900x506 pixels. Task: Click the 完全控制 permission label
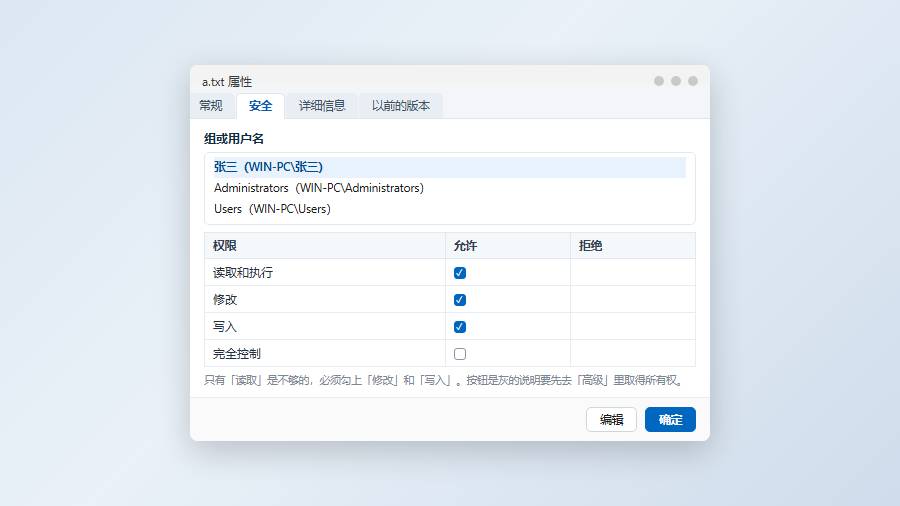click(x=237, y=353)
